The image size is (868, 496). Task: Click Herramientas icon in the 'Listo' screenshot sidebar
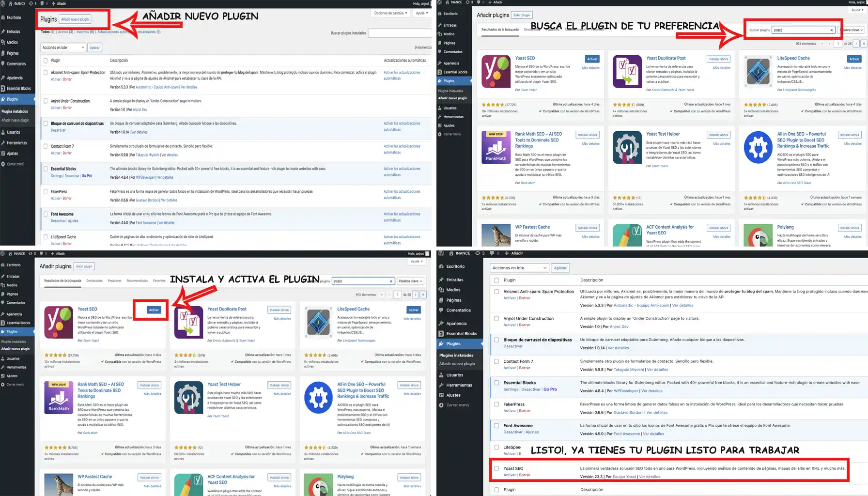pos(441,385)
